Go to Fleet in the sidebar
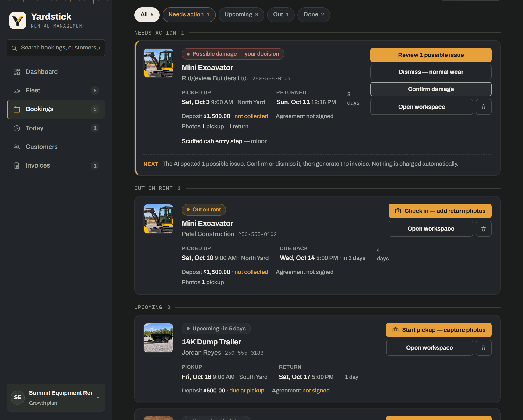The image size is (523, 420). pos(56,91)
